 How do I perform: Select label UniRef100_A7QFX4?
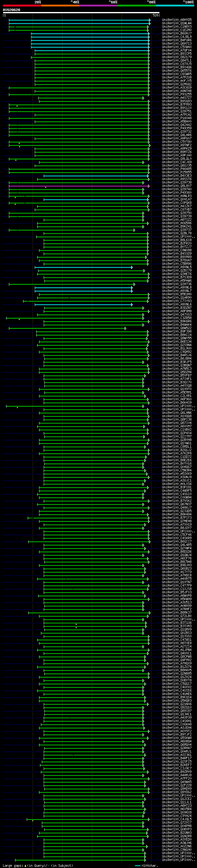(177, 50)
